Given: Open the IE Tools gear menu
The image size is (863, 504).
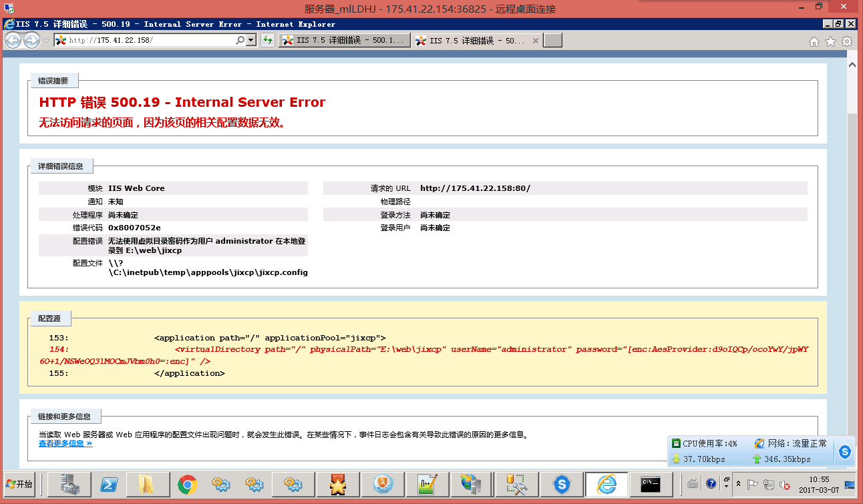Looking at the screenshot, I should pyautogui.click(x=846, y=41).
